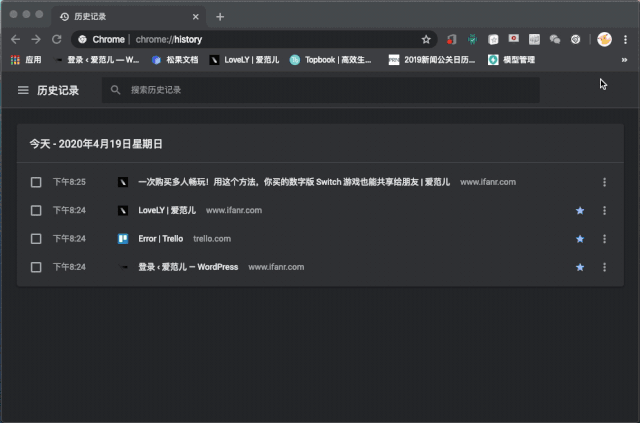
Task: Click the red record extension icon
Action: pyautogui.click(x=513, y=39)
